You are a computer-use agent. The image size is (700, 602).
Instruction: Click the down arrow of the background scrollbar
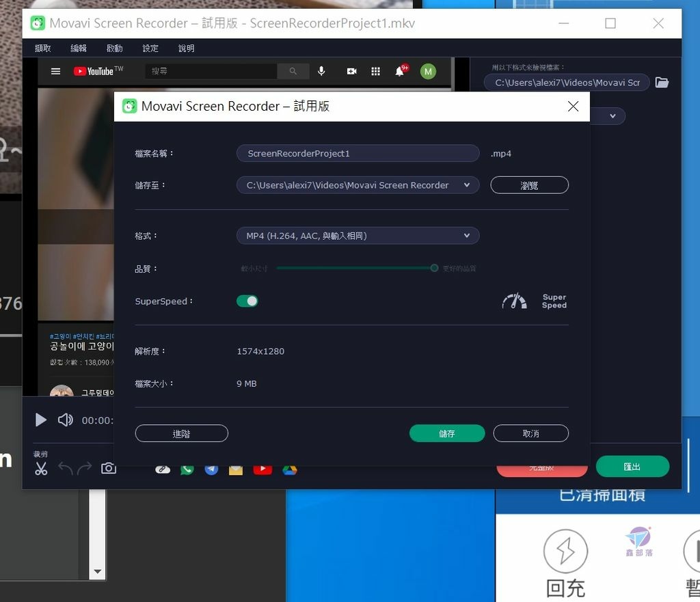tap(97, 572)
